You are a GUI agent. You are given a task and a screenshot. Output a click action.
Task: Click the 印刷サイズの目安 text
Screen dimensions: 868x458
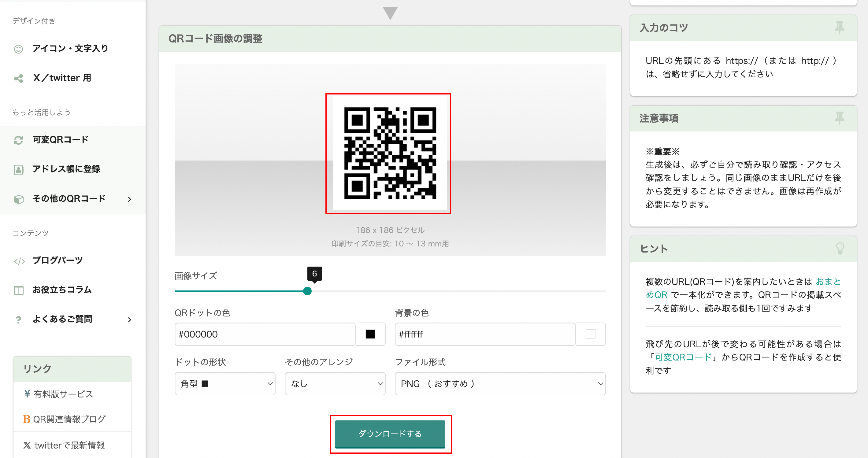390,243
